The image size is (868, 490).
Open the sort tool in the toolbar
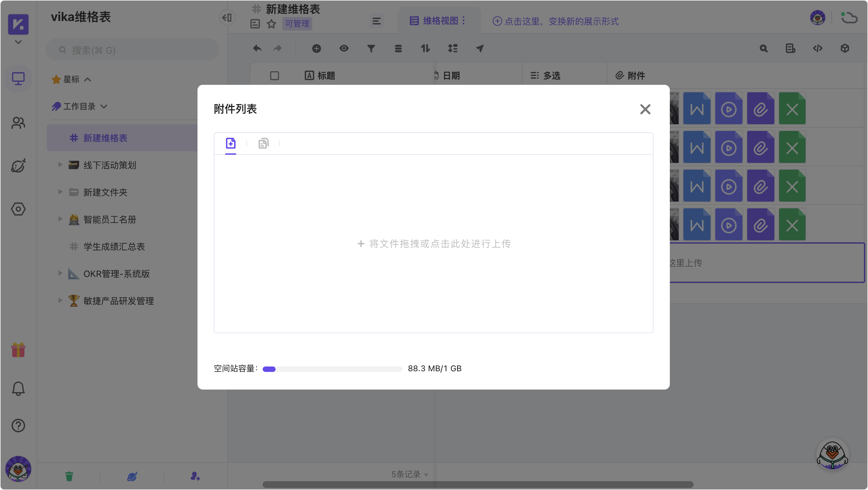coord(425,49)
